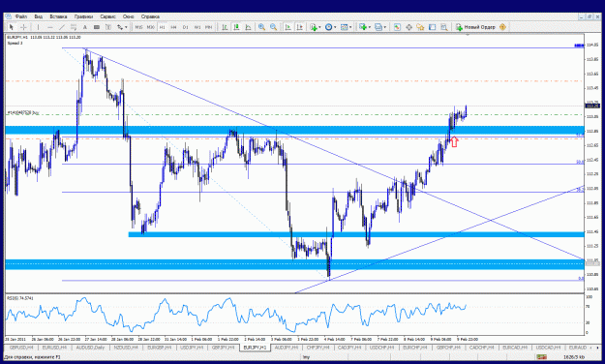The width and height of the screenshot is (605, 364).
Task: Open the Сервис menu
Action: pos(107,16)
